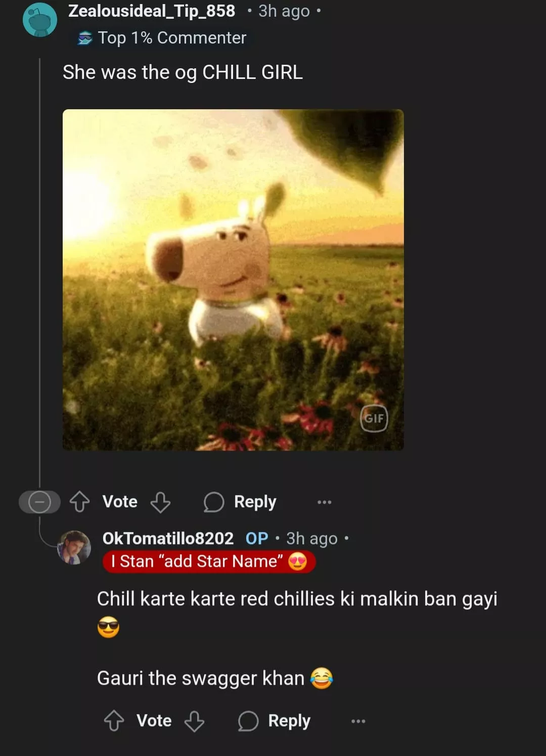Tap the GIF badge on the image
546x756 pixels.
click(374, 418)
